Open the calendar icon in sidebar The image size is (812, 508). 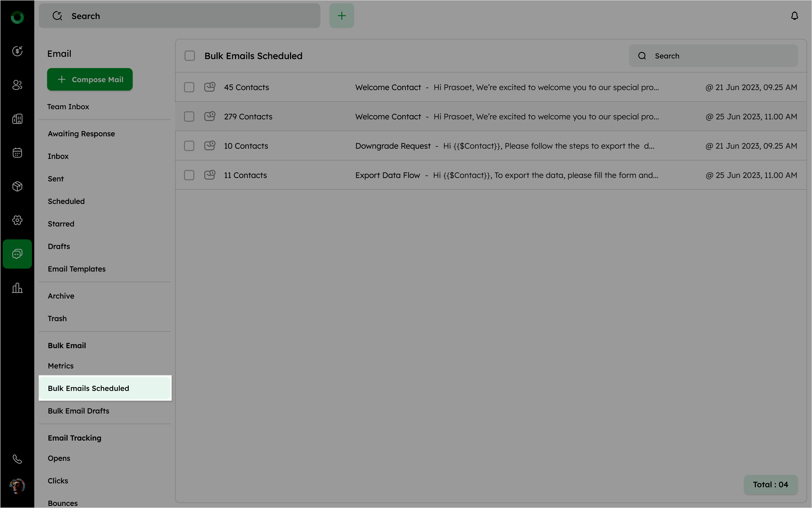click(17, 153)
